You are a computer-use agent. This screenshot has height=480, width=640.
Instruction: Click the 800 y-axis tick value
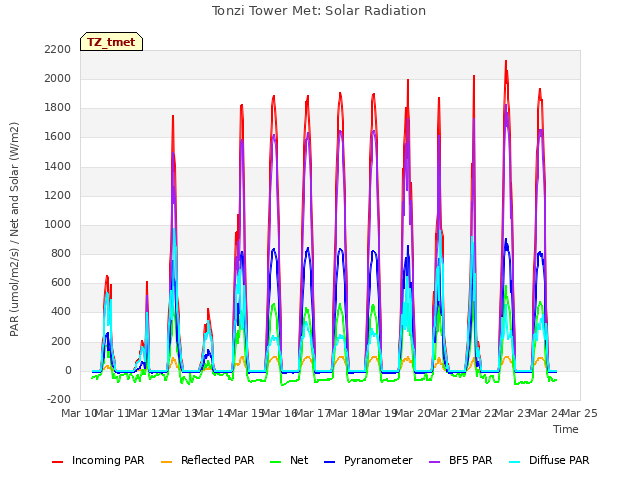pyautogui.click(x=61, y=253)
